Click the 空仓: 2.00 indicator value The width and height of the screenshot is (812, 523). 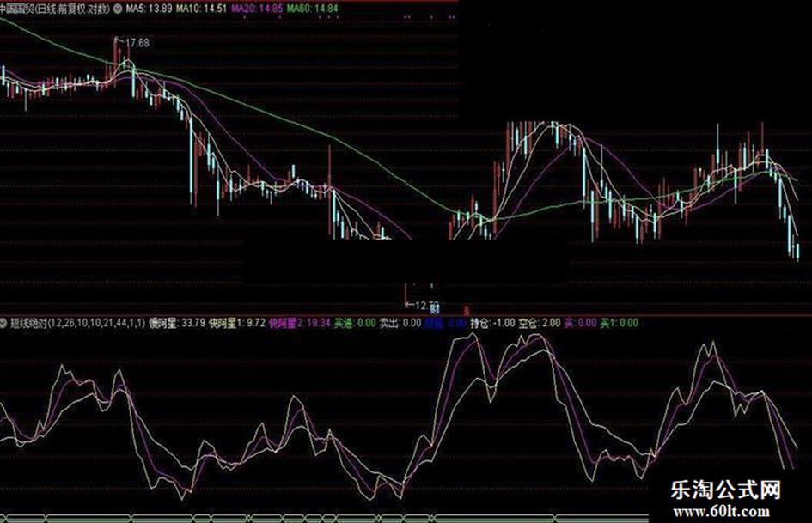(540, 324)
